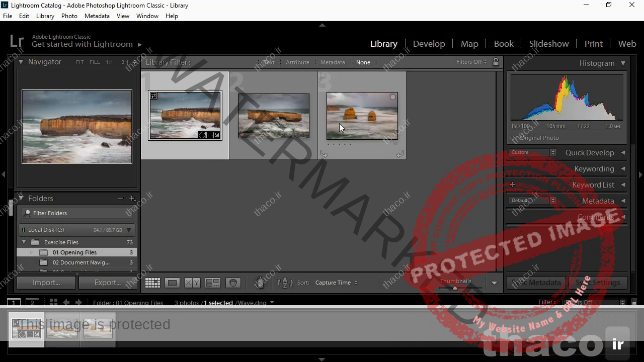Select the 01 Opening Files folder
Image resolution: width=644 pixels, height=362 pixels.
tap(76, 252)
